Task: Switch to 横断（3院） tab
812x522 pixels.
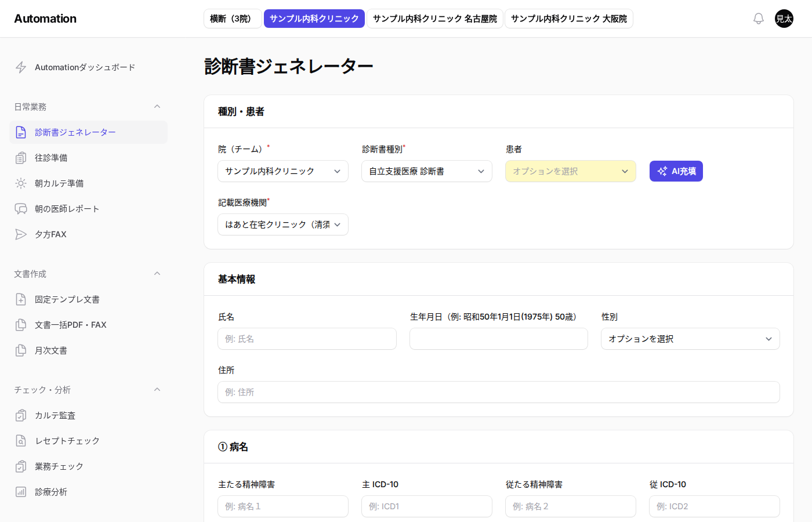Action: coord(233,19)
